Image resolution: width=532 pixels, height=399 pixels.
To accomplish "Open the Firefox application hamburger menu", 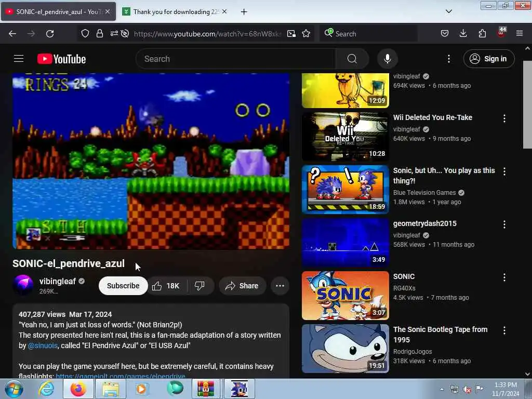I will [x=520, y=34].
